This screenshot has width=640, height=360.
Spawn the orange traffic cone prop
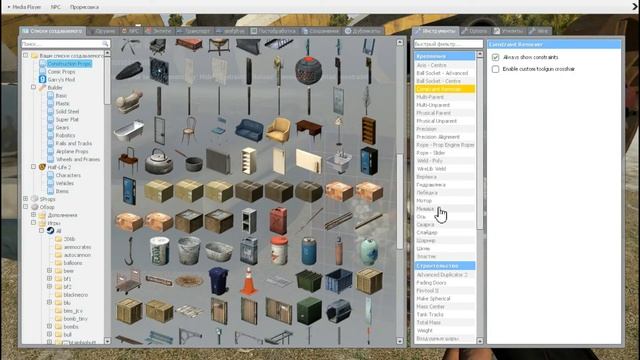coord(249,281)
